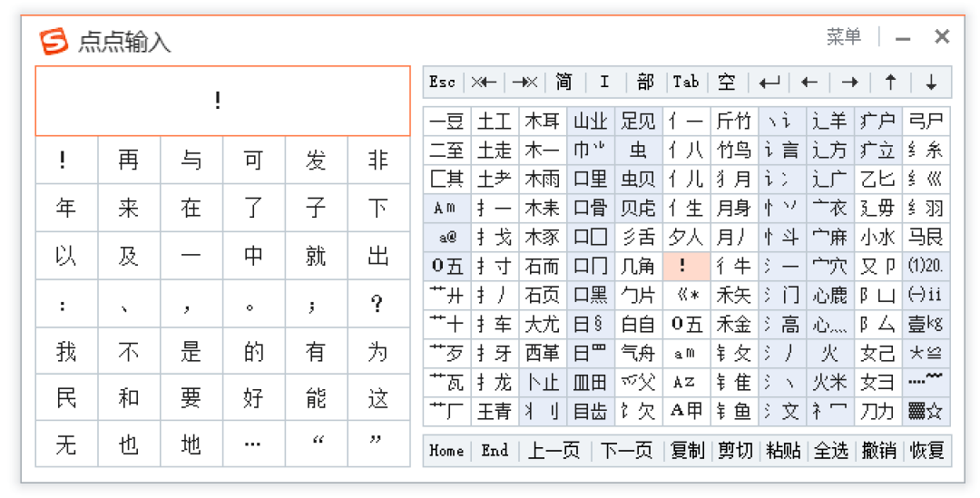Screen dimensions: 980x498
Task: Choose candidate character 我
Action: (x=66, y=351)
